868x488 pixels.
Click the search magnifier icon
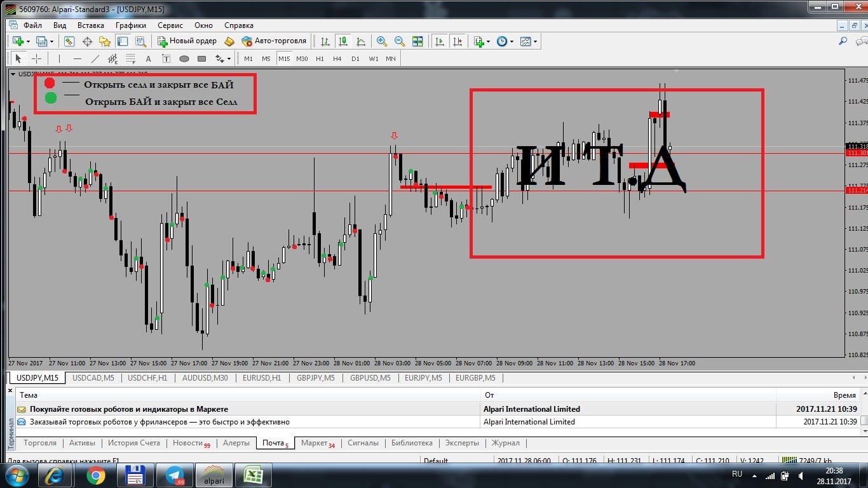pos(843,41)
